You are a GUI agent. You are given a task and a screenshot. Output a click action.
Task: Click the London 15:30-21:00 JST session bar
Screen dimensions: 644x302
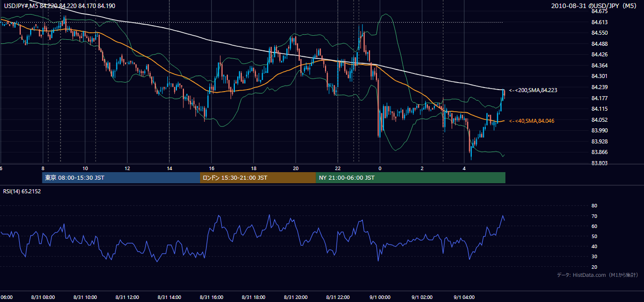tap(258, 178)
